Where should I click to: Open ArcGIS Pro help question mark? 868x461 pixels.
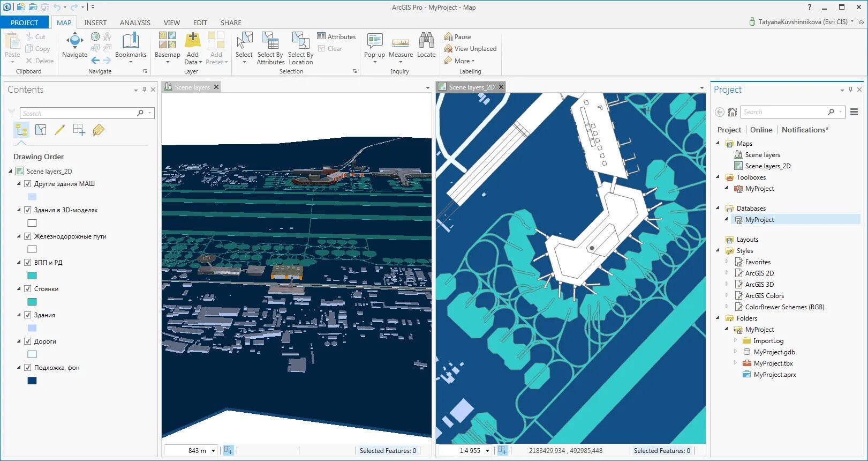(x=810, y=7)
